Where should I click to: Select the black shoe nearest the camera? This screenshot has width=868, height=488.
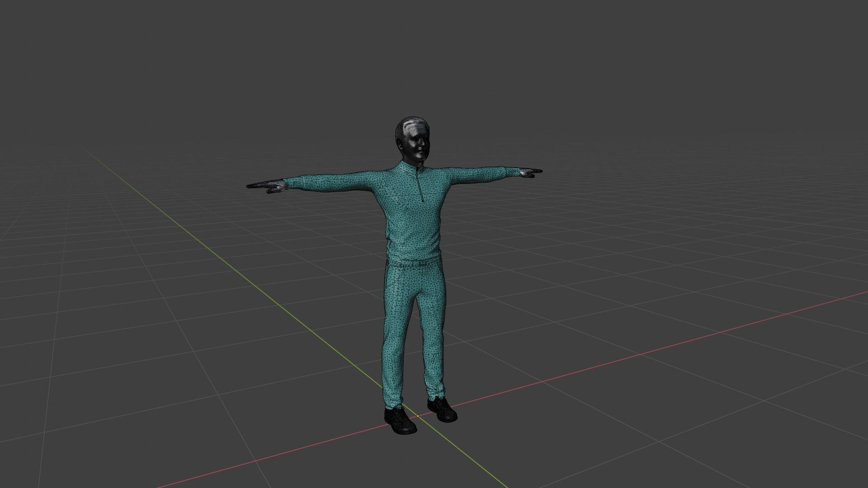[x=400, y=420]
